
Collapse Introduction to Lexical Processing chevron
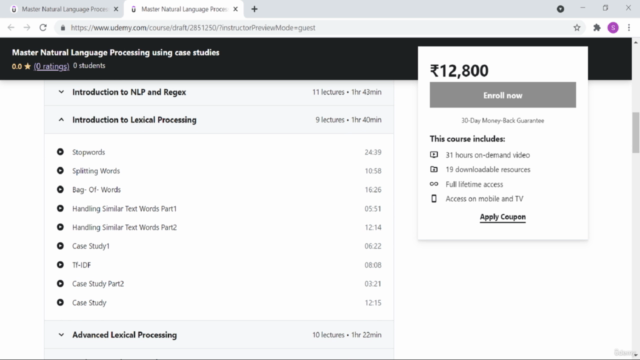point(61,120)
